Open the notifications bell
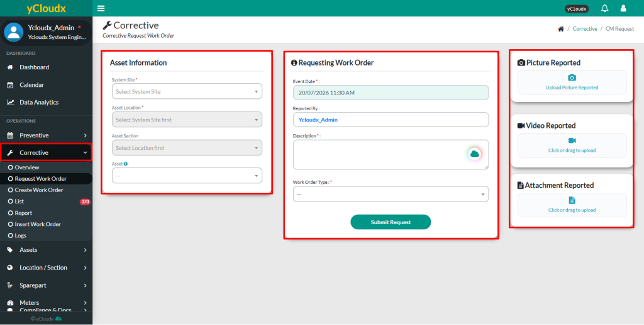644x325 pixels. tap(604, 8)
